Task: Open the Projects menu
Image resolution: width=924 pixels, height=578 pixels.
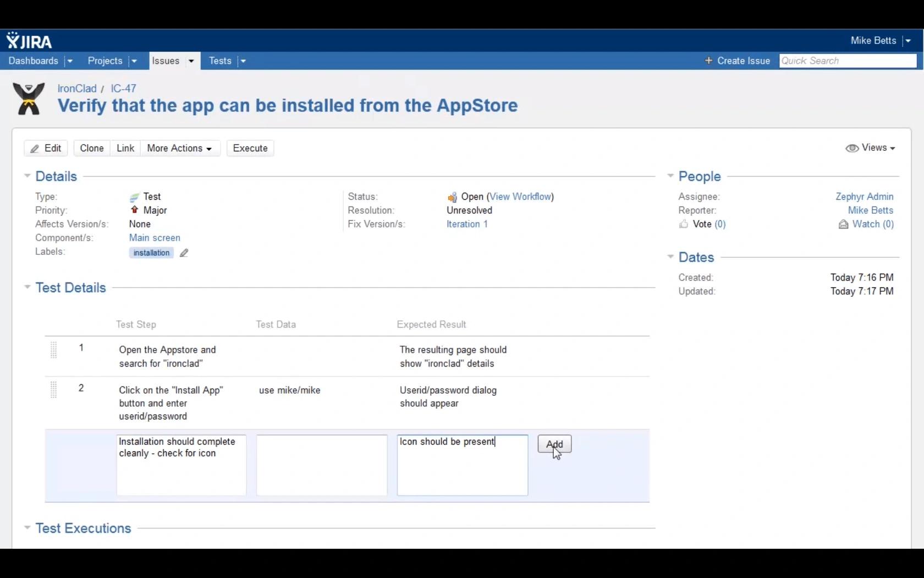Action: point(105,61)
